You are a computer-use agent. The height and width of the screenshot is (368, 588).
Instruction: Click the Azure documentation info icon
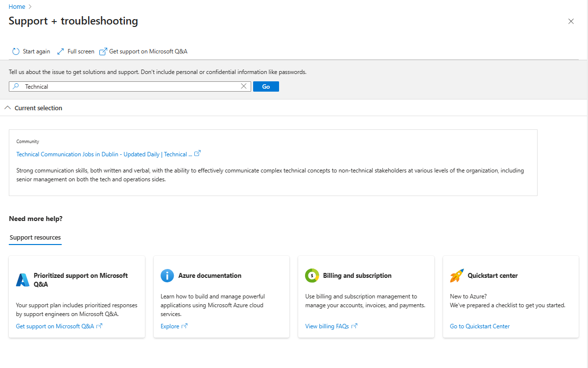[x=167, y=275]
